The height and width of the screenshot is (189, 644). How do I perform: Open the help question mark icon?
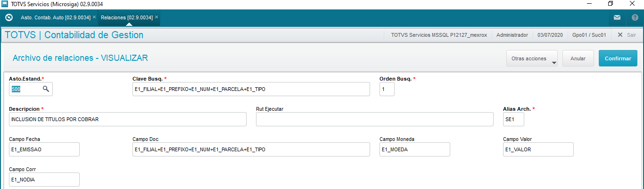click(x=635, y=17)
